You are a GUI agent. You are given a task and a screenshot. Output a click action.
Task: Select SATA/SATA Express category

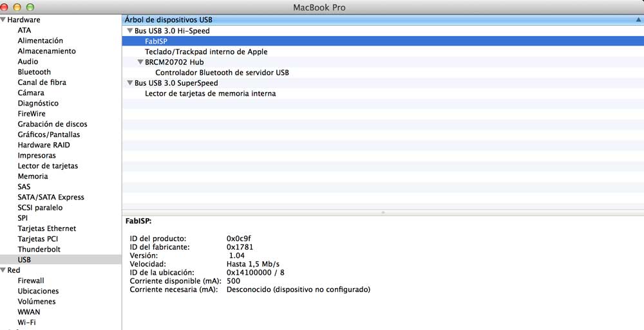point(51,197)
